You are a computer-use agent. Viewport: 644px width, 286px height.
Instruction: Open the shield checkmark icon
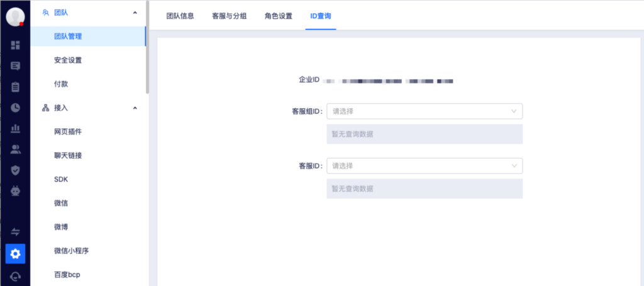pos(16,170)
